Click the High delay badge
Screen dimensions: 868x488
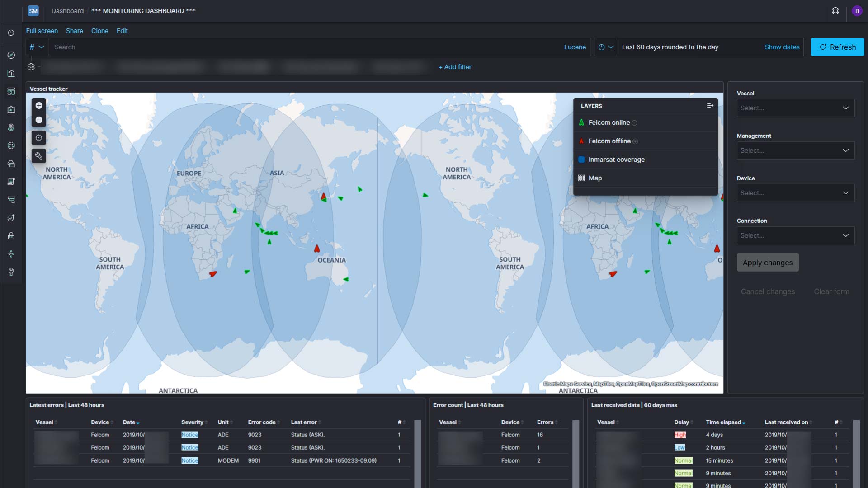coord(680,435)
